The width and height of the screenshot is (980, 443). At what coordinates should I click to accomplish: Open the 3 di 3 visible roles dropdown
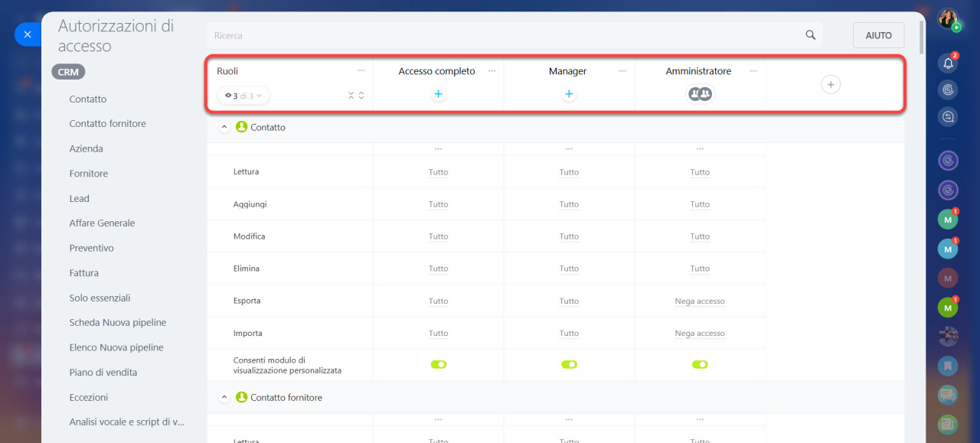243,96
